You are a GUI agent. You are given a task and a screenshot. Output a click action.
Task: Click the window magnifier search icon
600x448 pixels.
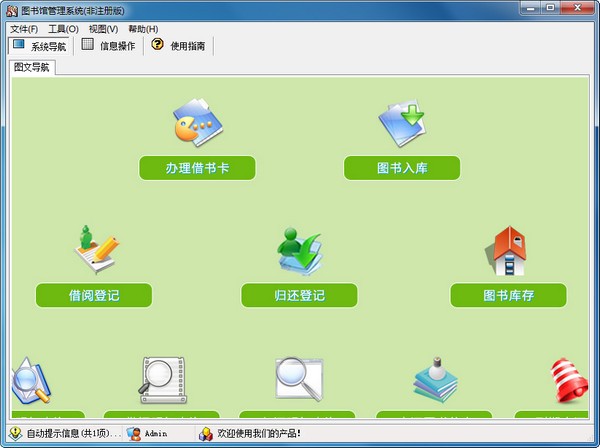298,379
